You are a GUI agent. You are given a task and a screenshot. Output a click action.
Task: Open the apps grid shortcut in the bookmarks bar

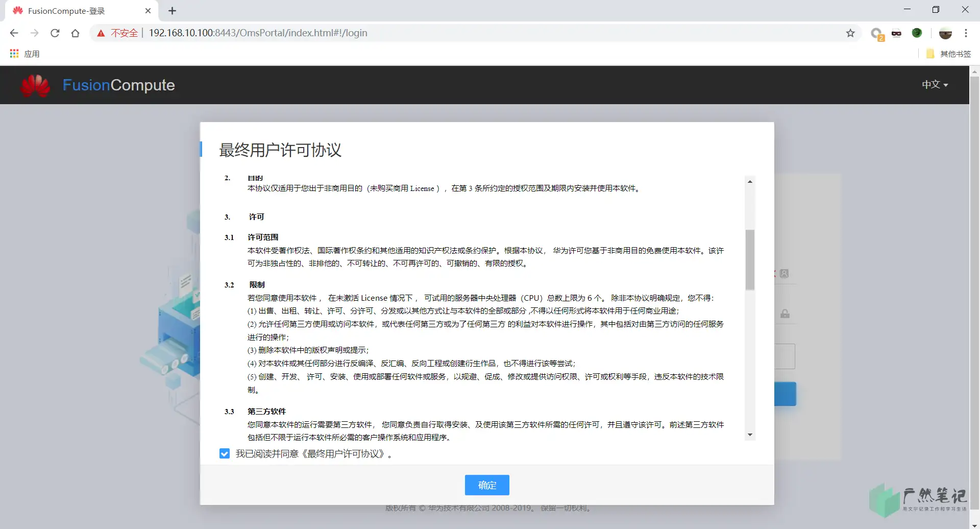point(14,54)
